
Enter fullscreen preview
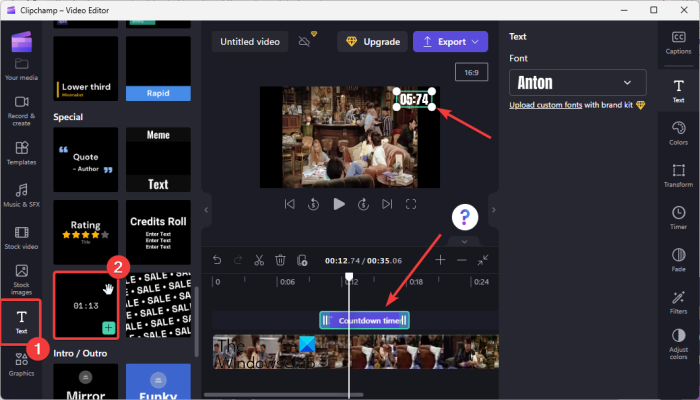click(x=411, y=204)
